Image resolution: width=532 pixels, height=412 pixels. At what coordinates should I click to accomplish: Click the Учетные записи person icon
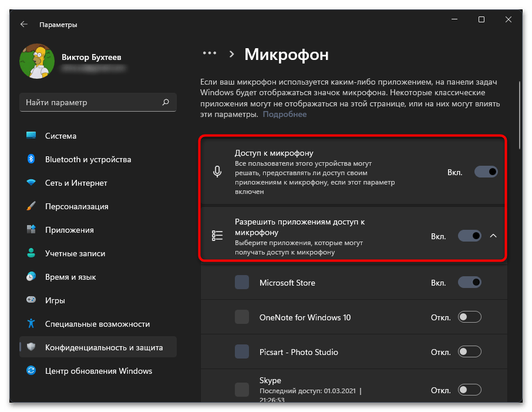point(31,253)
